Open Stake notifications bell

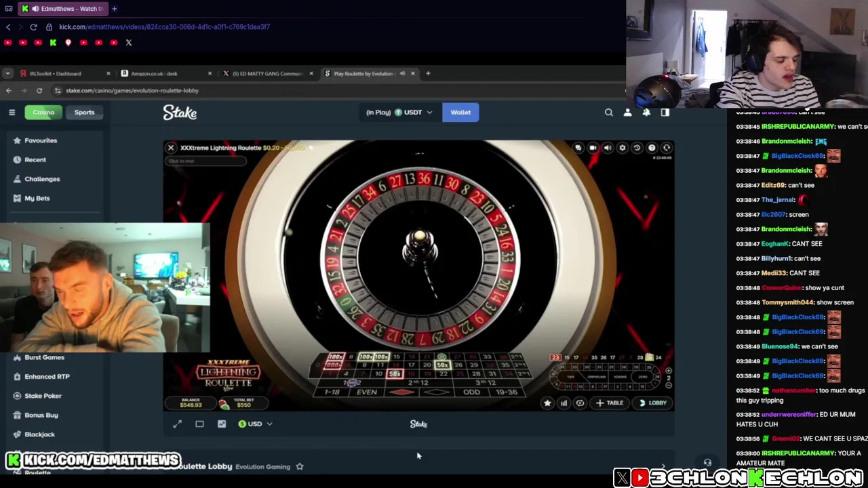coord(646,113)
